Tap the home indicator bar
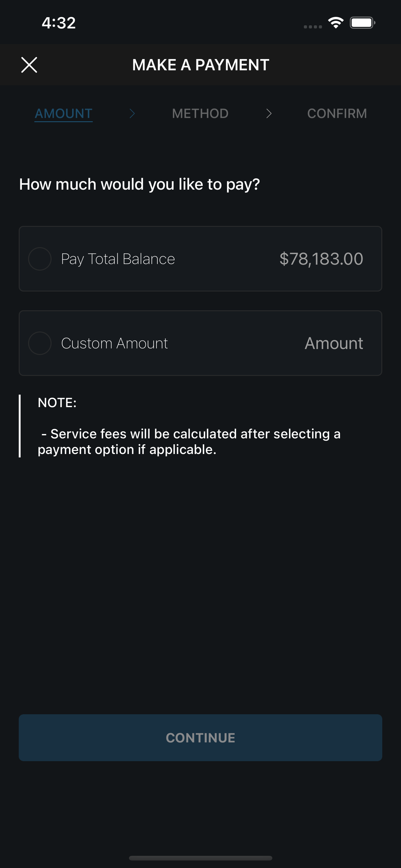 [200, 858]
